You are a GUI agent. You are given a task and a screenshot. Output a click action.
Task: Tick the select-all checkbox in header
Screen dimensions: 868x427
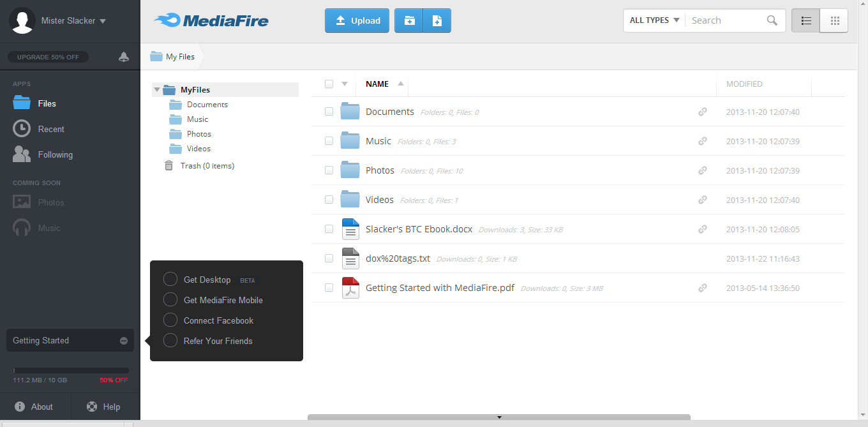tap(329, 84)
